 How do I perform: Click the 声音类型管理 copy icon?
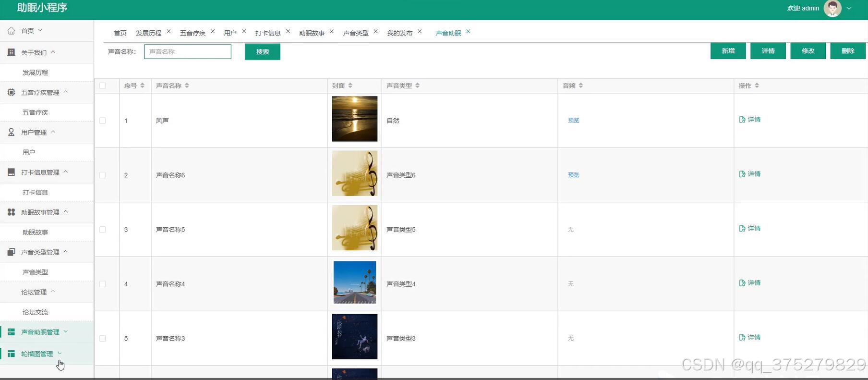click(11, 252)
